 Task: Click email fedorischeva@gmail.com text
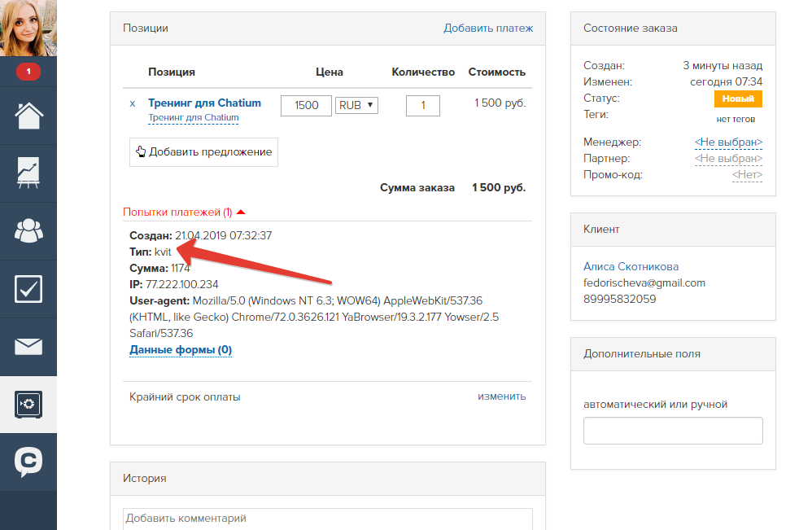tap(644, 283)
